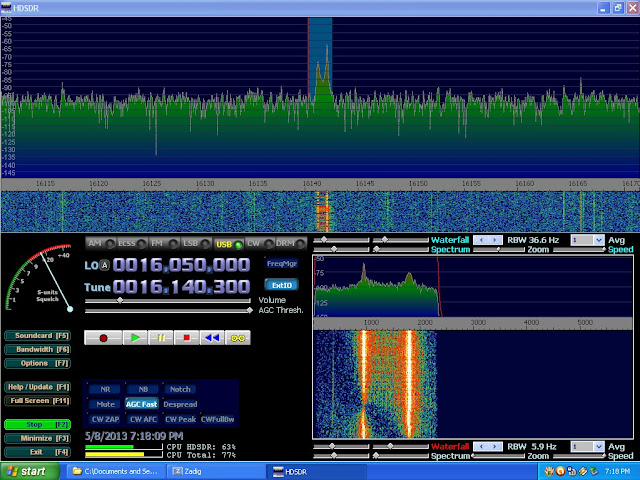
Task: Click the Windows Start button
Action: (x=27, y=470)
